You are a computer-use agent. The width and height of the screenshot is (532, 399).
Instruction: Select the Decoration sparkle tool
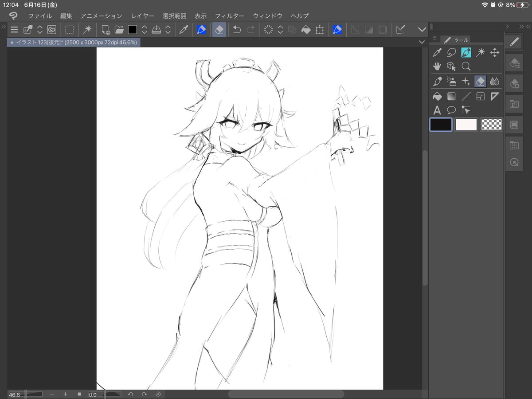coord(466,81)
